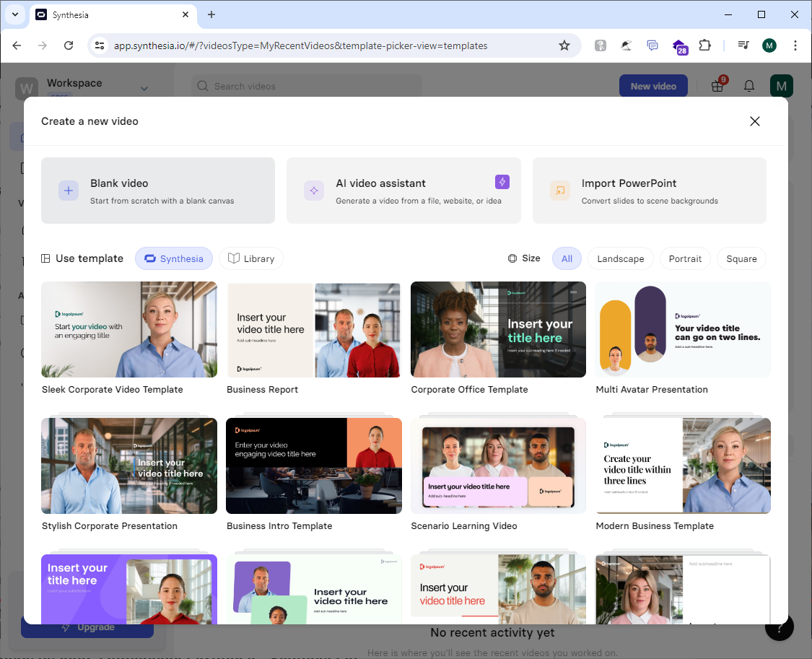Click the AI video assistant sparkle icon

point(314,191)
